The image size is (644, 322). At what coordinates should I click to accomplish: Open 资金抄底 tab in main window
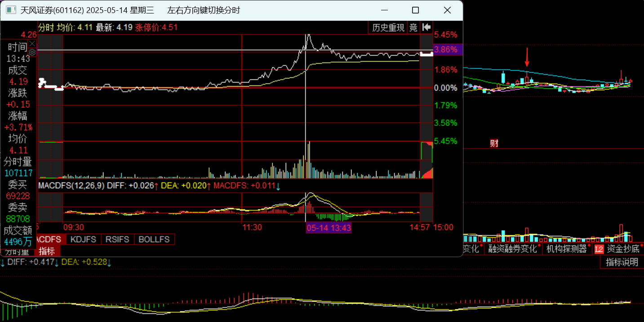[x=623, y=248]
